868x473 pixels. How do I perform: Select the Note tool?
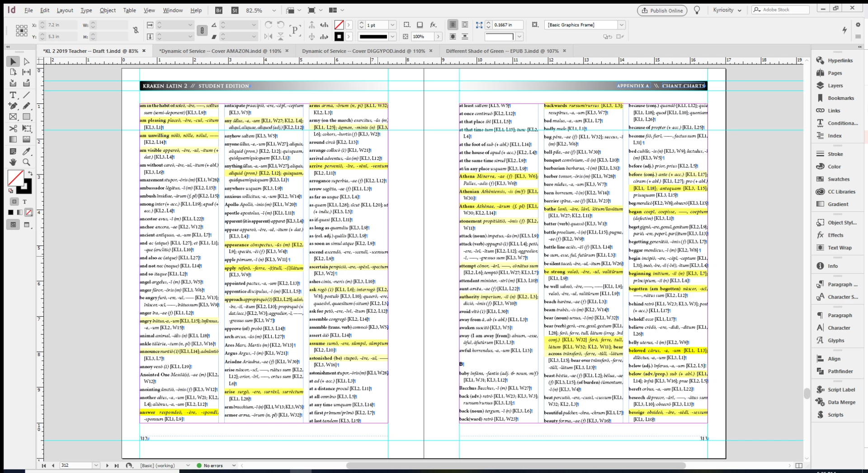click(x=13, y=151)
